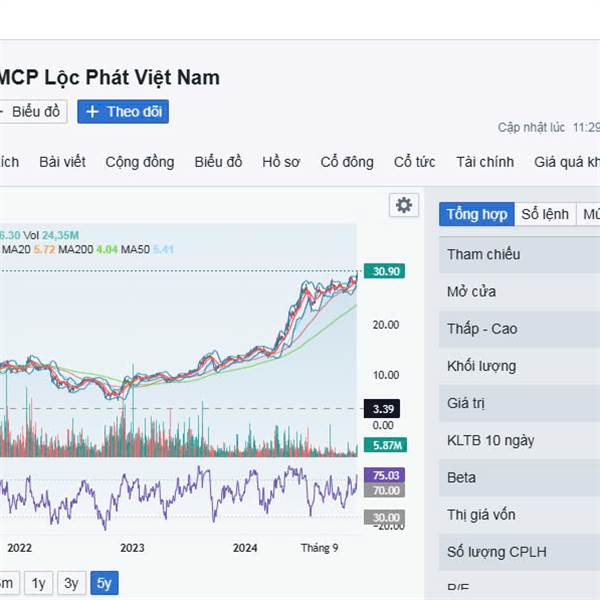This screenshot has width=600, height=600.
Task: Click the Mở cửa row
Action: 519,292
